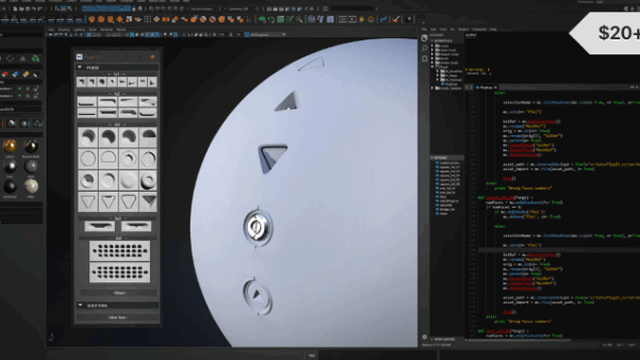Click the Clean button in plug panel
The image size is (640, 360).
pos(119,293)
